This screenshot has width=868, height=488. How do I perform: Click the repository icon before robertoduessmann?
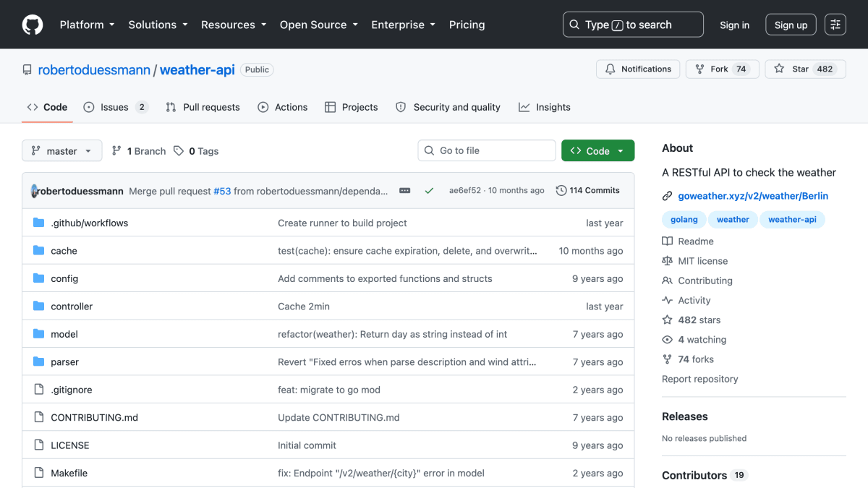pyautogui.click(x=27, y=70)
